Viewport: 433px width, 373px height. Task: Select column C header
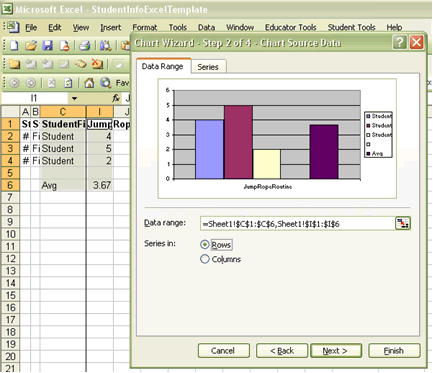tap(63, 112)
